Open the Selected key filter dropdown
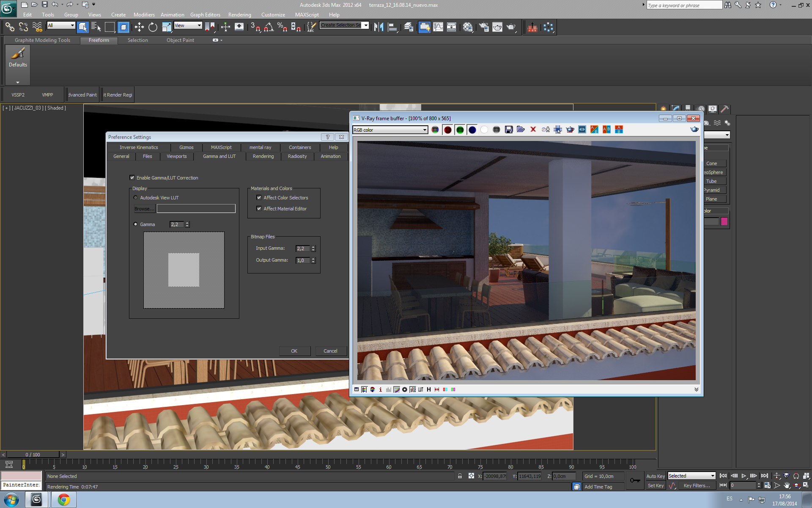 pyautogui.click(x=713, y=476)
